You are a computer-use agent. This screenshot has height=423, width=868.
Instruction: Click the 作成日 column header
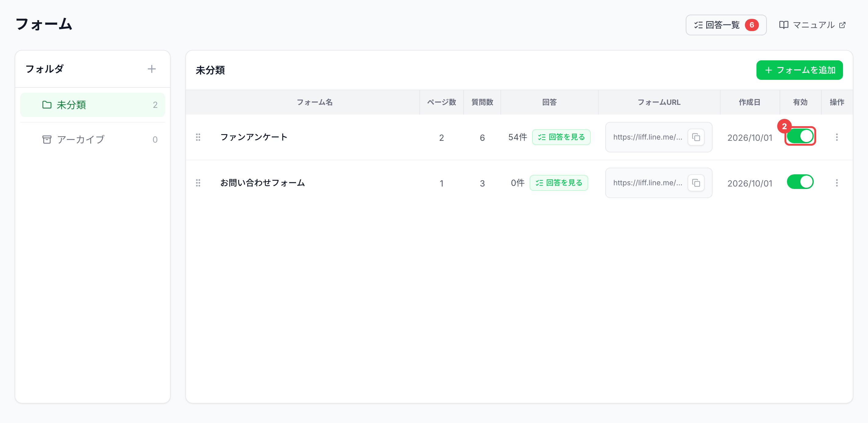click(749, 102)
